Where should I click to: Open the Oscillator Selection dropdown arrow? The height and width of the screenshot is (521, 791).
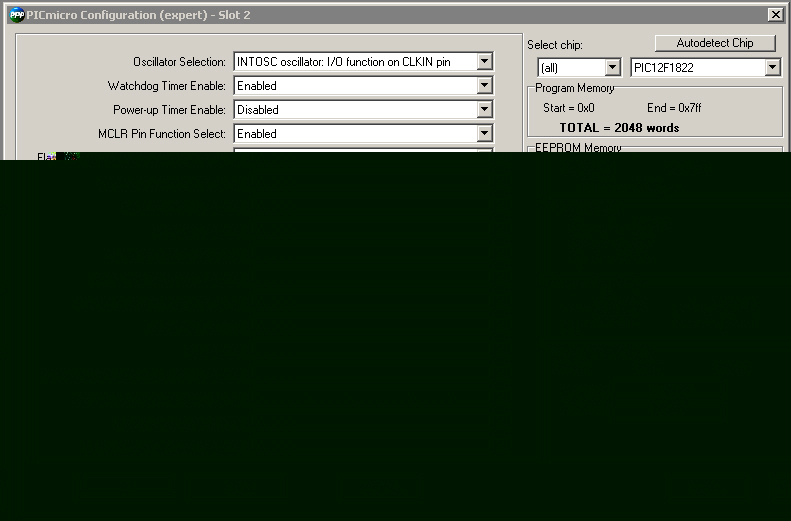(x=484, y=62)
